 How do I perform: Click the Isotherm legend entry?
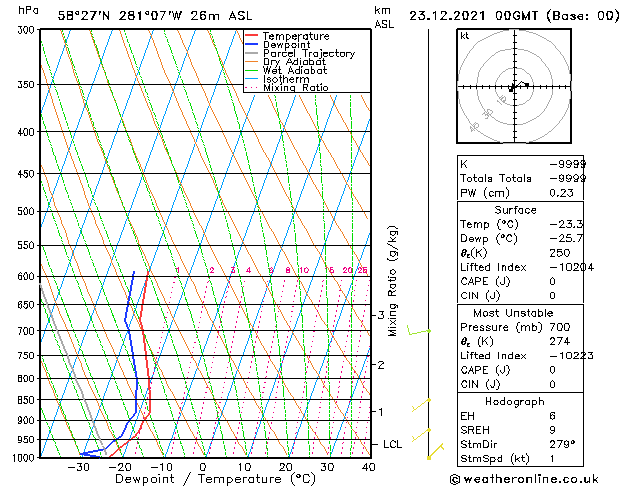[286, 80]
